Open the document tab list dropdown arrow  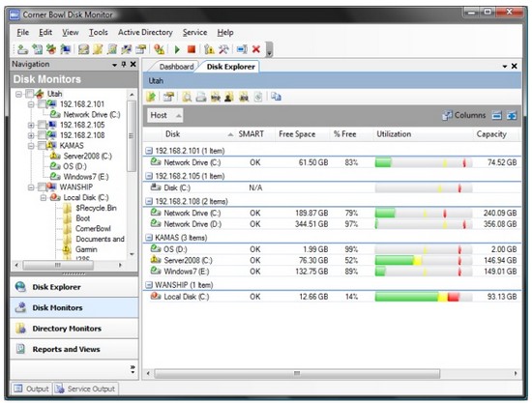point(505,67)
